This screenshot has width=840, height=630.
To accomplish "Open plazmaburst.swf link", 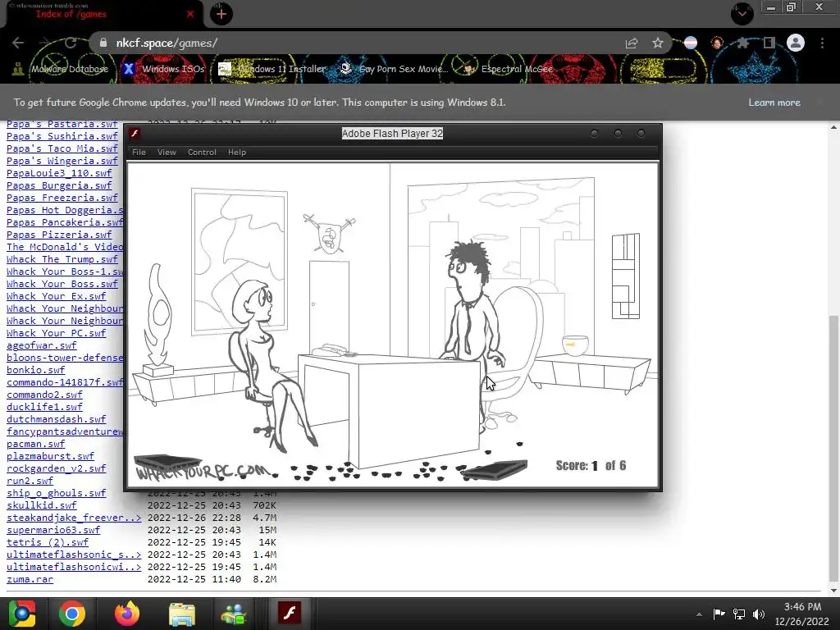I will pos(50,456).
